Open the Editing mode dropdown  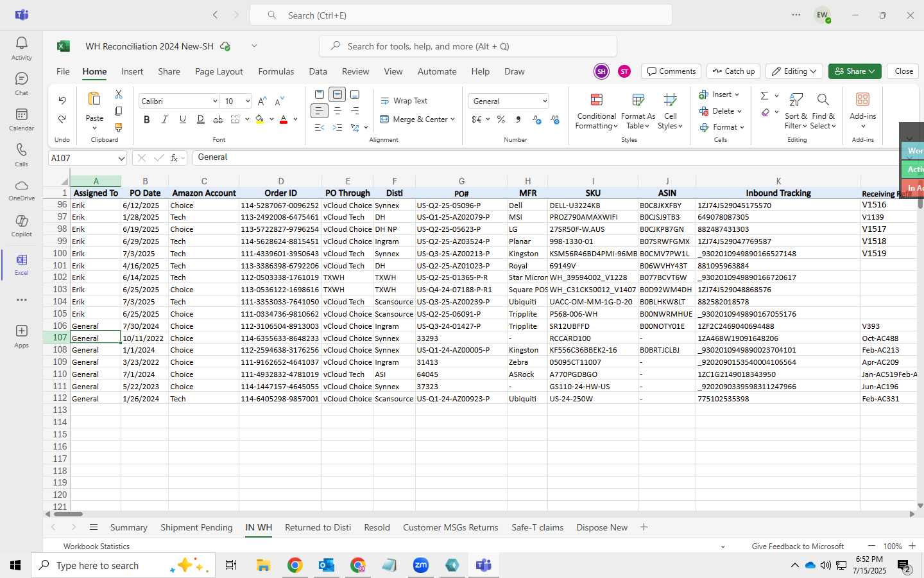pyautogui.click(x=795, y=71)
